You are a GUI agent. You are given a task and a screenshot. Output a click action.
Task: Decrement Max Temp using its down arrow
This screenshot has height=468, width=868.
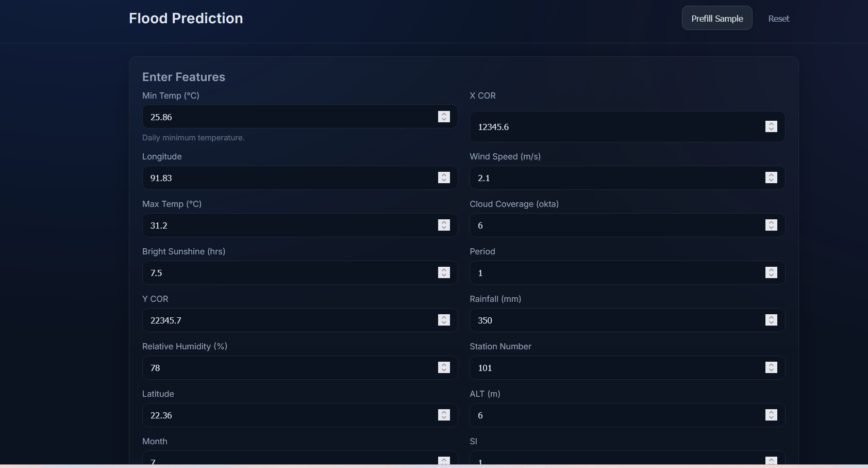click(x=443, y=228)
